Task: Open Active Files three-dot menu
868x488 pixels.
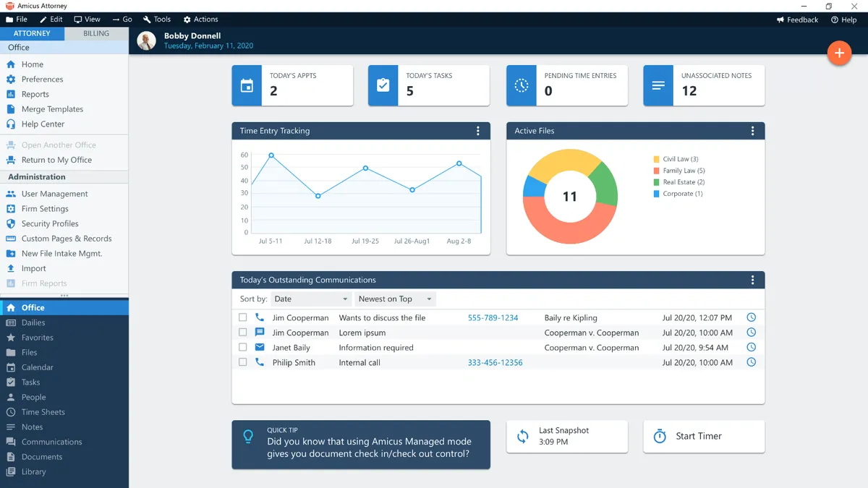Action: [x=752, y=131]
